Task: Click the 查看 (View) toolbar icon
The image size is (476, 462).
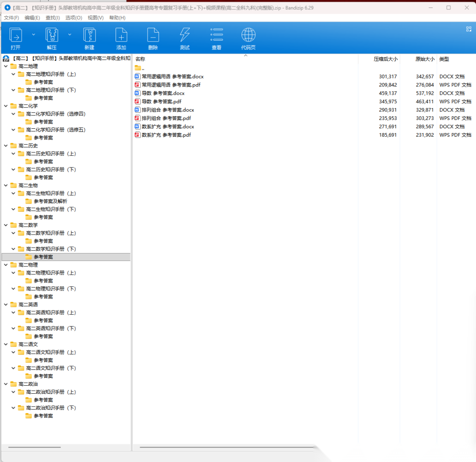Action: (216, 35)
